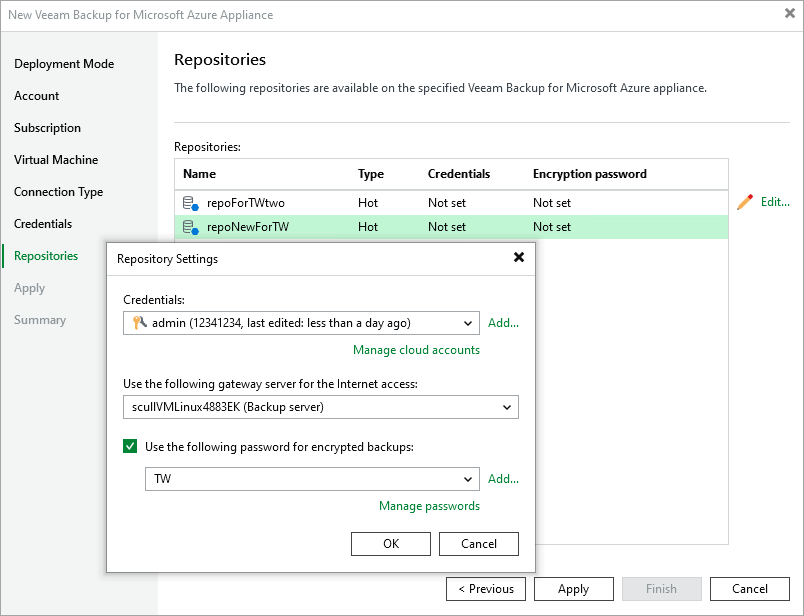Select the repoNewForTW name cell
This screenshot has height=616, width=804.
click(x=248, y=227)
